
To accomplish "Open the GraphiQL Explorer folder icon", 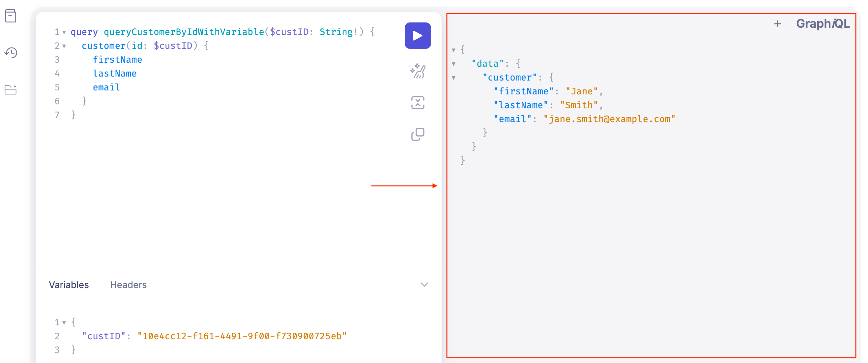I will coord(11,90).
